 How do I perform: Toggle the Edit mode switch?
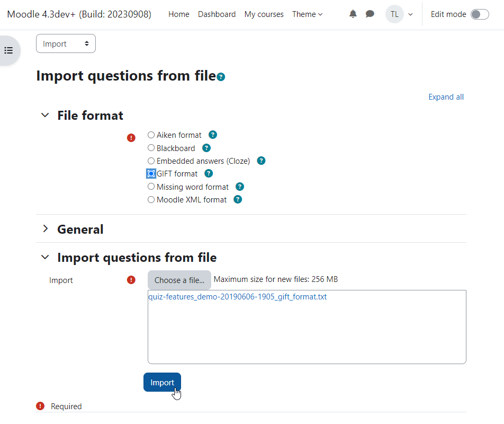(x=480, y=14)
